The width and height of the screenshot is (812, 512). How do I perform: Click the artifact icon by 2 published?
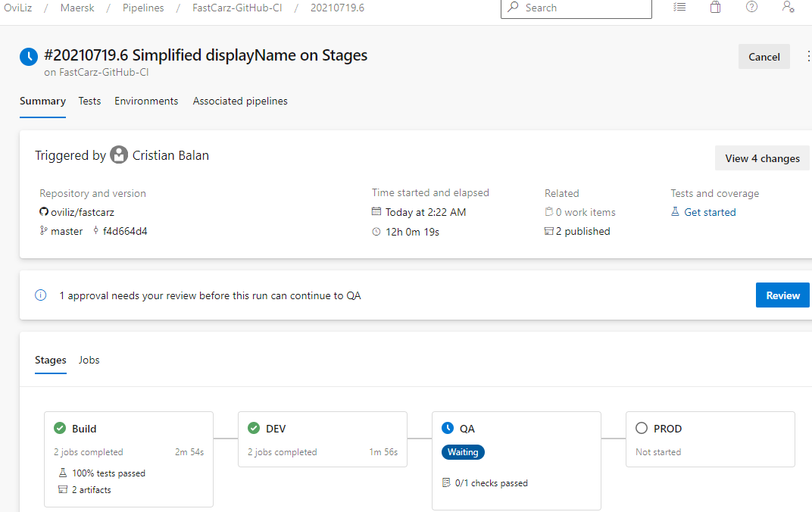[x=549, y=231]
